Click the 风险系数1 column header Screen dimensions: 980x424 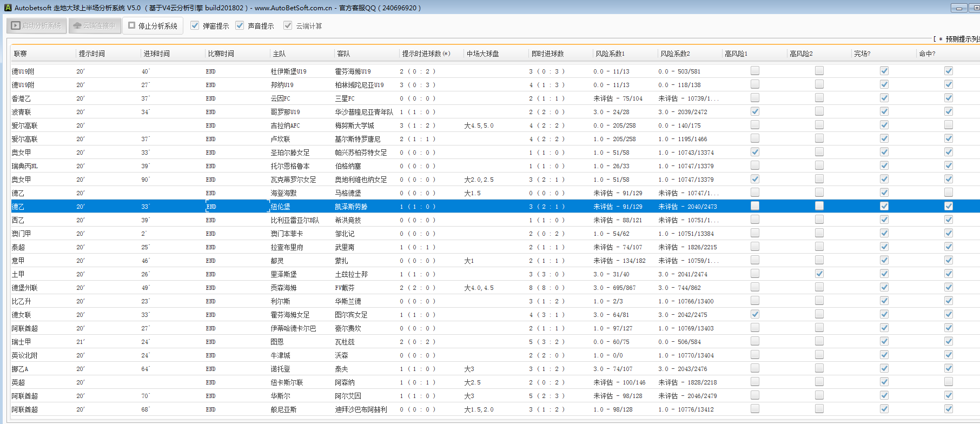tap(610, 54)
